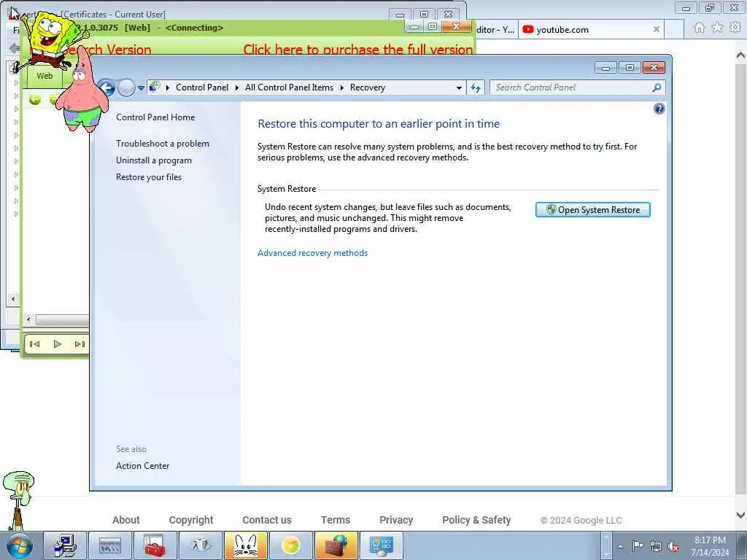The width and height of the screenshot is (747, 560).
Task: Click gray console window taskbar icon
Action: 110,545
